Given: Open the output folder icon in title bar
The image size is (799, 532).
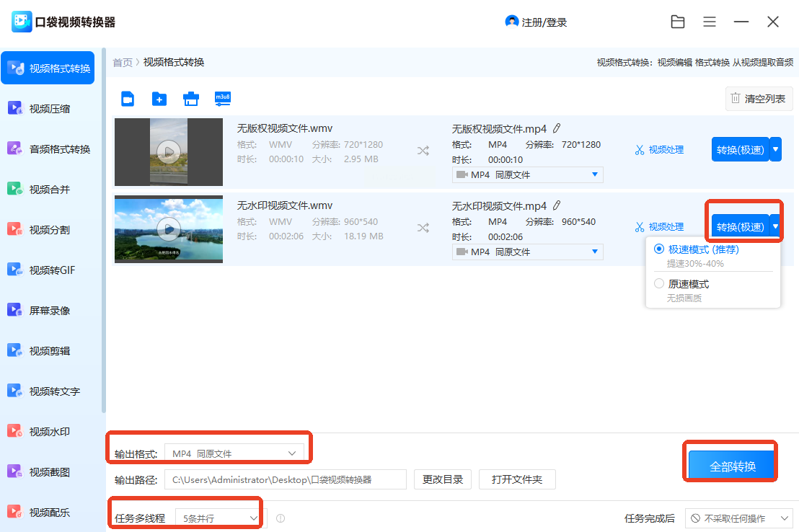Looking at the screenshot, I should pos(678,22).
